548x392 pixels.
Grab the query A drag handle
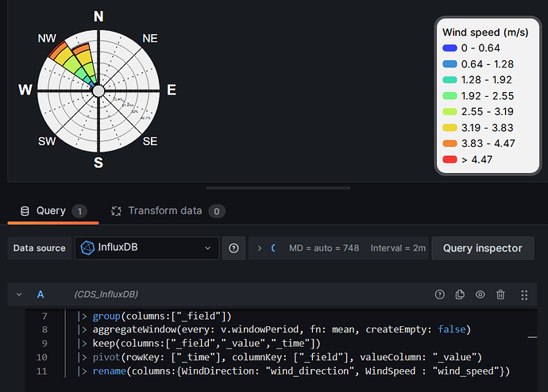pyautogui.click(x=524, y=295)
